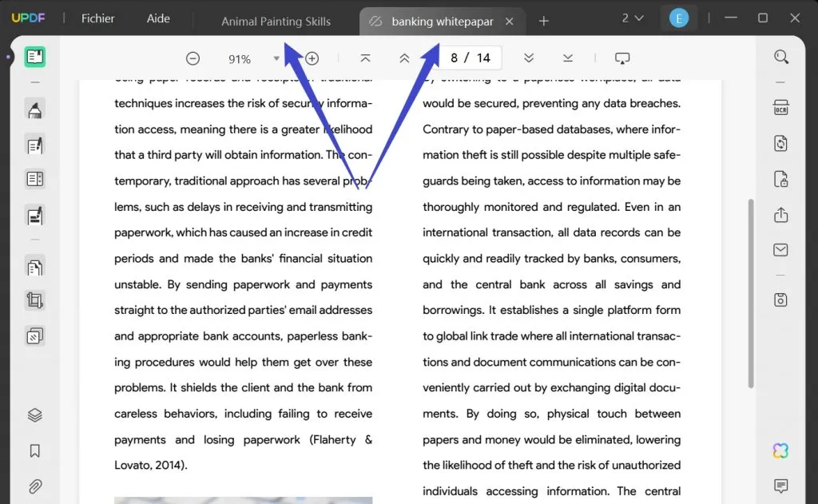Open the Edit PDF tool
Viewport: 818px width, 504px height.
(34, 145)
